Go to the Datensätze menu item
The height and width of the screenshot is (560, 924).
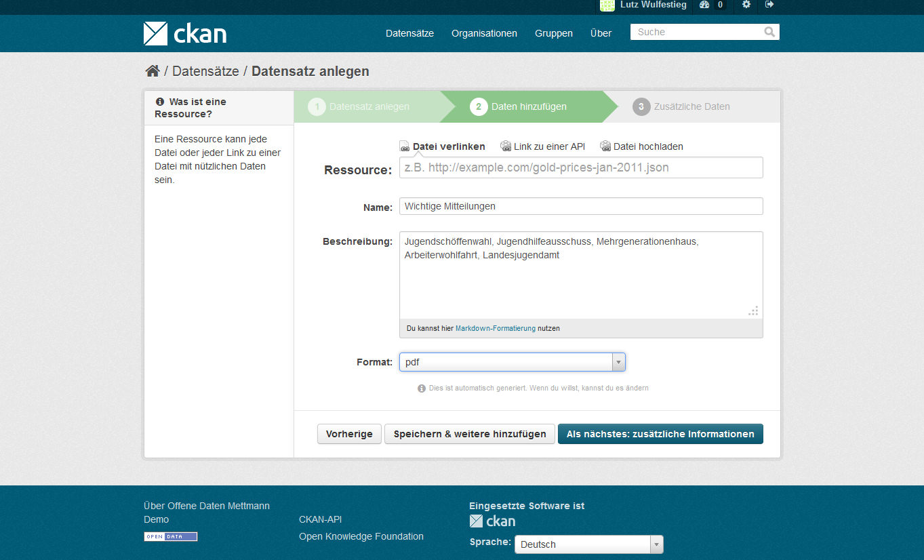[x=409, y=33]
